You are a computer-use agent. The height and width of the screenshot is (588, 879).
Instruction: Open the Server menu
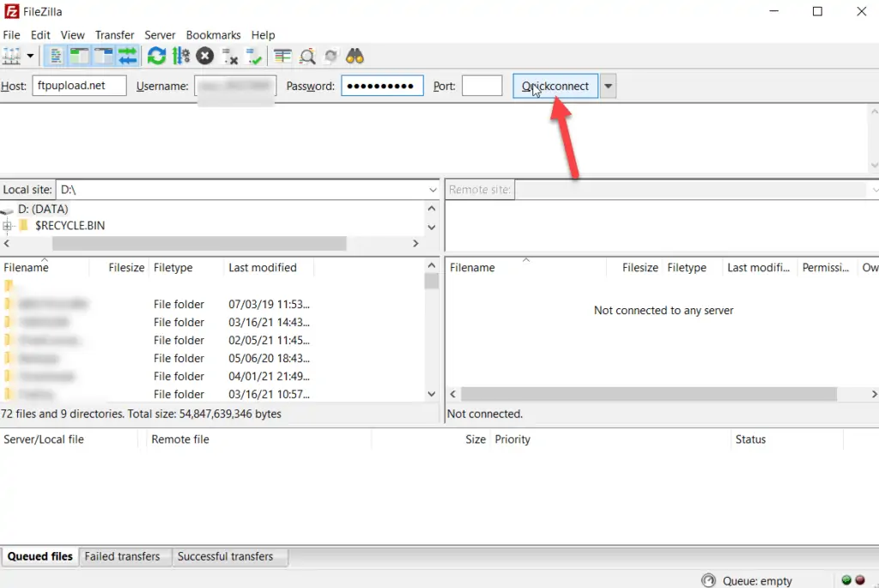pyautogui.click(x=160, y=34)
